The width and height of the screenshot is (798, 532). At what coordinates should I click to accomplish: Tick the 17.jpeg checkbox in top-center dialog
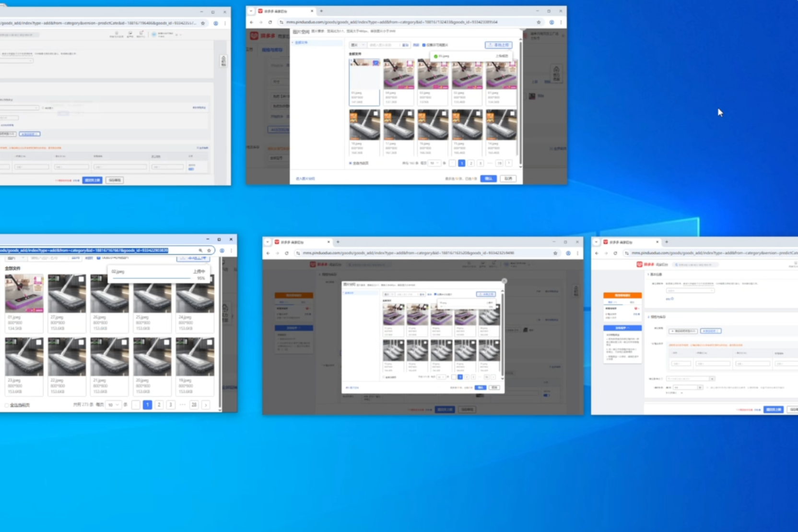[410, 114]
